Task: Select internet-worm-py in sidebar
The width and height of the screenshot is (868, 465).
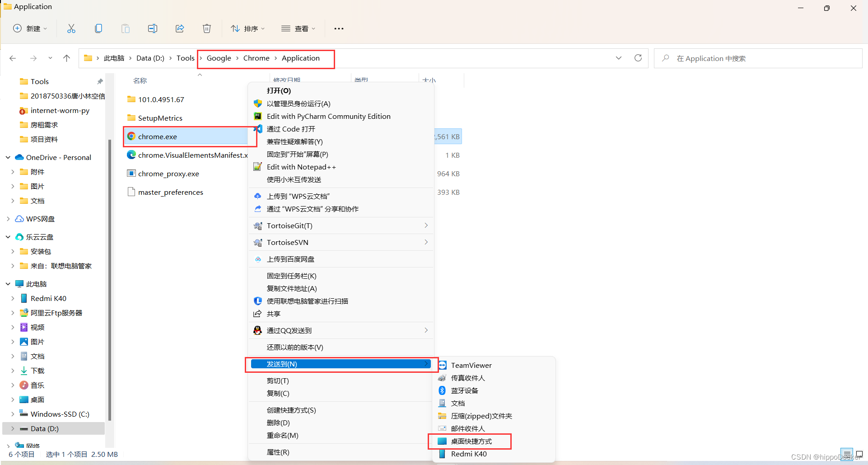Action: coord(60,110)
